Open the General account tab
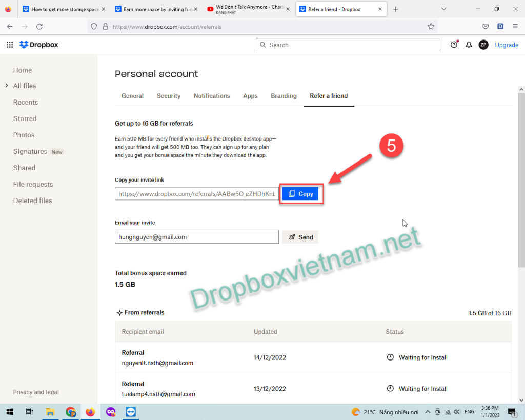Screen dimensions: 525x420 pyautogui.click(x=132, y=96)
